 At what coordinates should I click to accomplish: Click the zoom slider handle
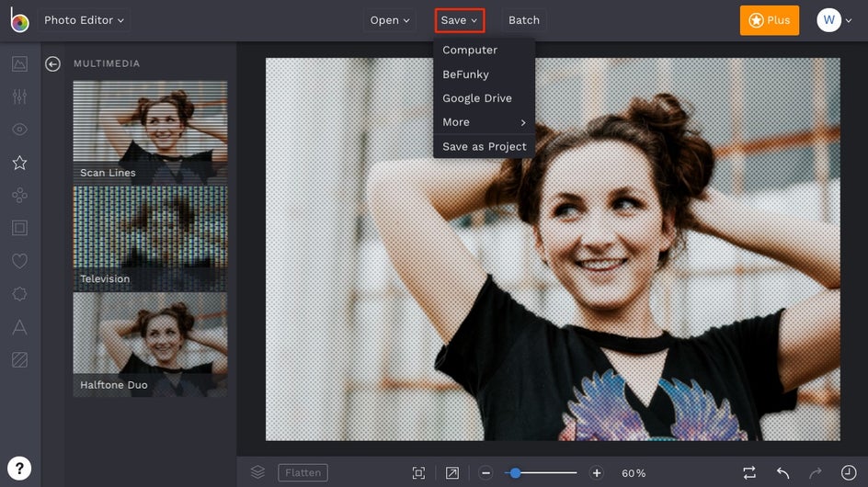pos(516,472)
